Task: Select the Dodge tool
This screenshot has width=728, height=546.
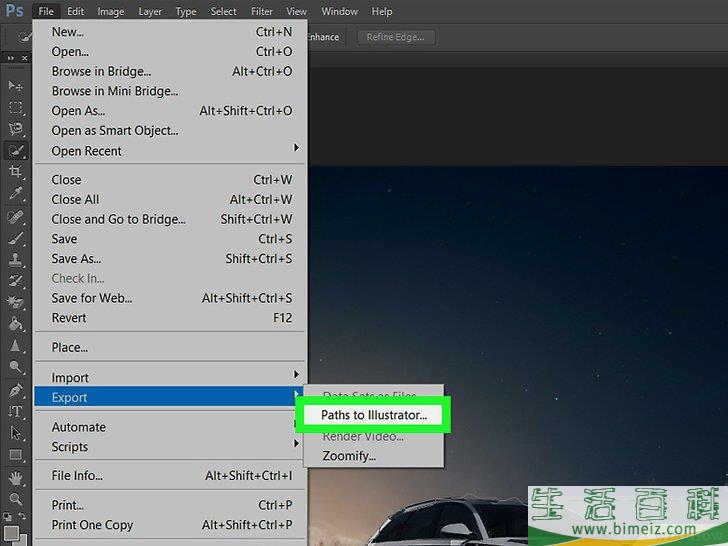Action: click(15, 367)
